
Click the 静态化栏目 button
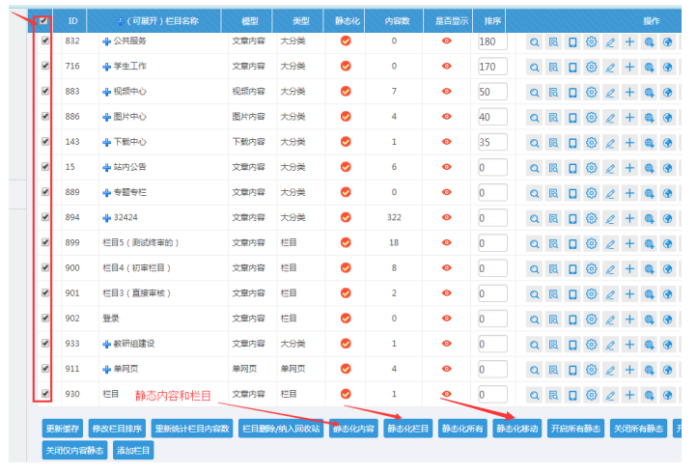(x=408, y=429)
